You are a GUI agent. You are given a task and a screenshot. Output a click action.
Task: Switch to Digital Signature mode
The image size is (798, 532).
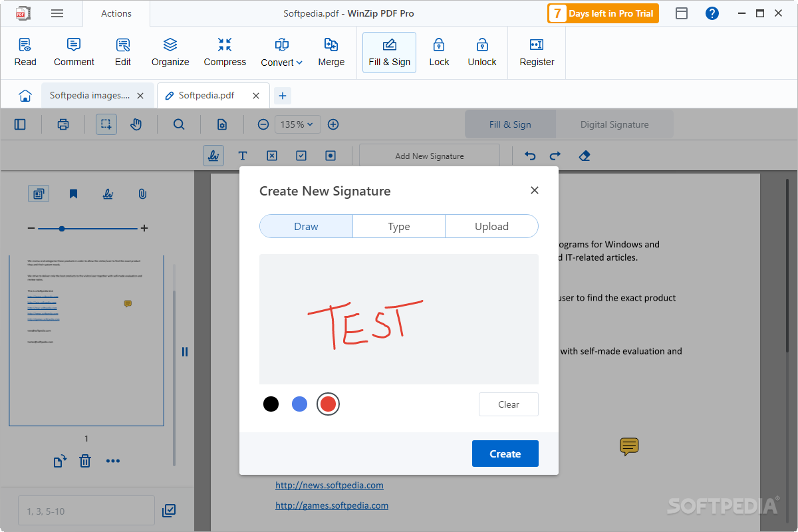pyautogui.click(x=614, y=124)
